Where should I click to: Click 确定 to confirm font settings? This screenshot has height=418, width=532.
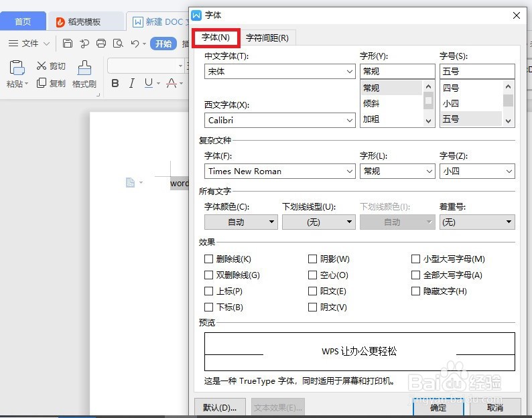(x=438, y=407)
